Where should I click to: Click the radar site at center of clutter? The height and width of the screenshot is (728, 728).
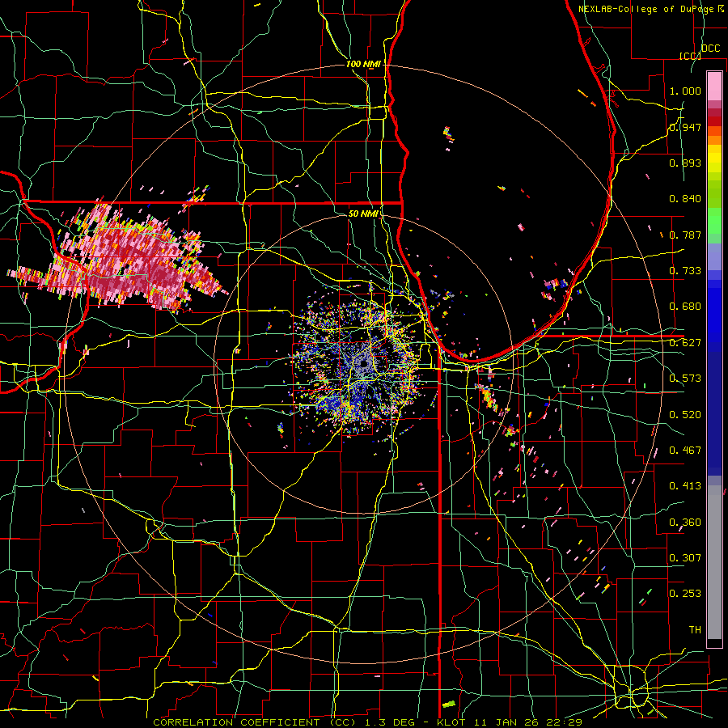pyautogui.click(x=363, y=363)
